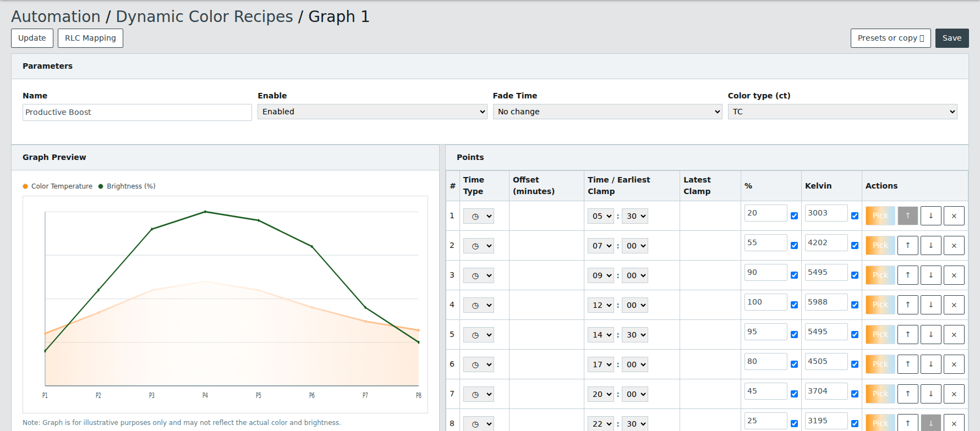Move point 3 down with arrow
The image size is (980, 431).
click(x=930, y=275)
